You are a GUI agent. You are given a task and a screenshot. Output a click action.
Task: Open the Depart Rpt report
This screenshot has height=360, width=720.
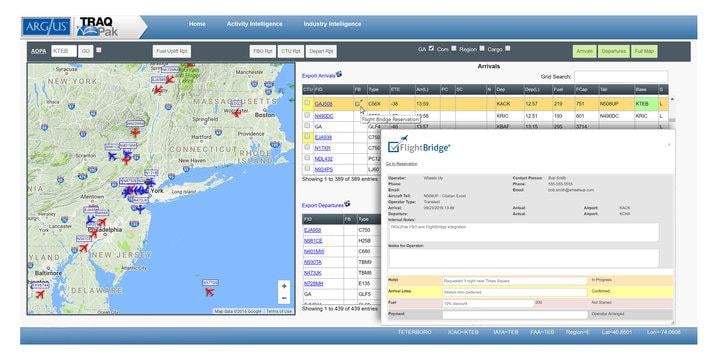coord(321,51)
